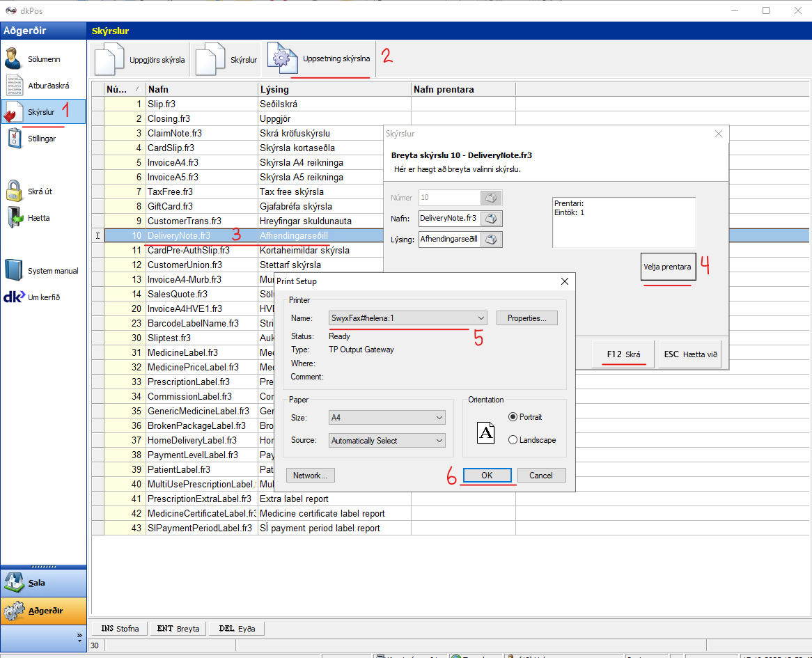812x658 pixels.
Task: Open Stillingar settings
Action: (42, 139)
